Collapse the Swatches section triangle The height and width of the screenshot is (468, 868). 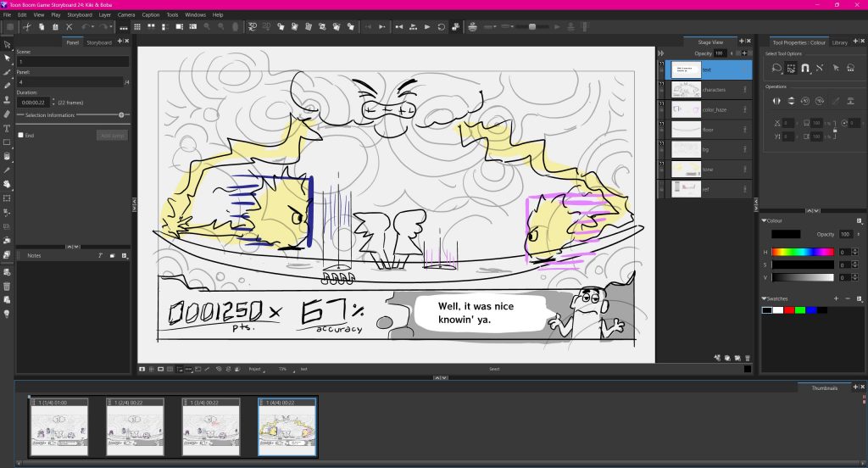765,298
